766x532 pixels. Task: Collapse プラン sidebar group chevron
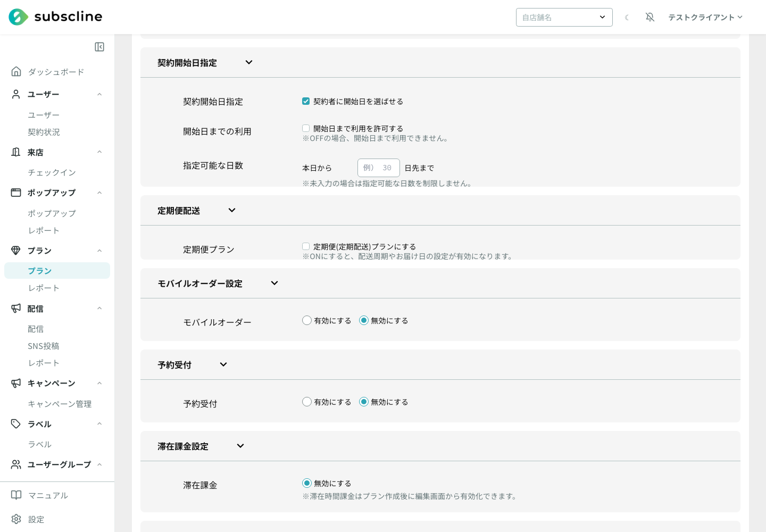click(99, 251)
